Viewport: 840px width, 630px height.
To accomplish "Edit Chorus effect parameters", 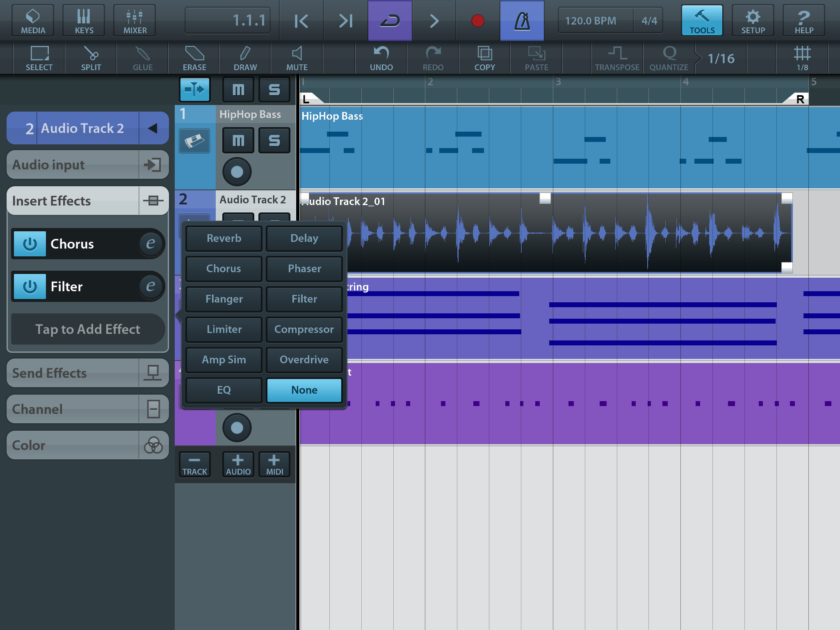I will [151, 244].
